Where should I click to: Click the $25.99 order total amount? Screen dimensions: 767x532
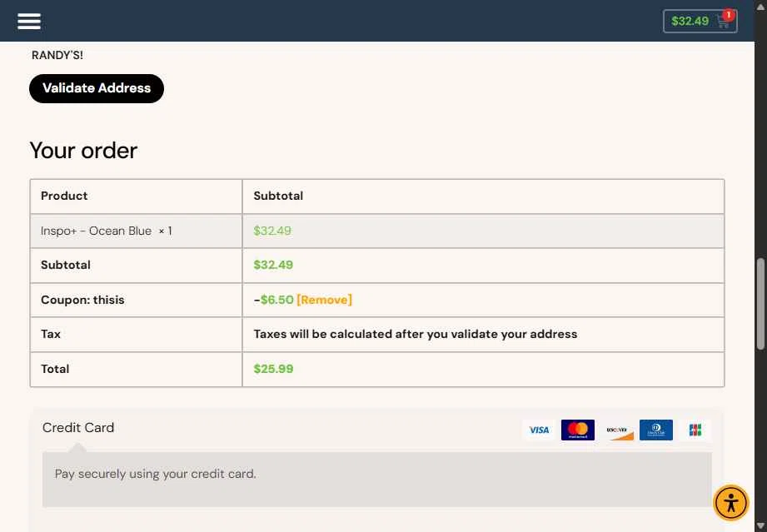point(273,369)
